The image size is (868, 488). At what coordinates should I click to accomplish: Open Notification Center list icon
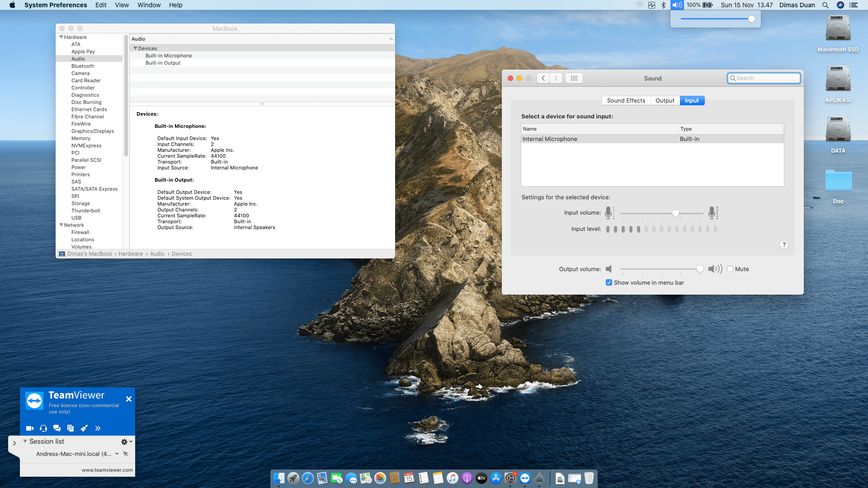(854, 5)
